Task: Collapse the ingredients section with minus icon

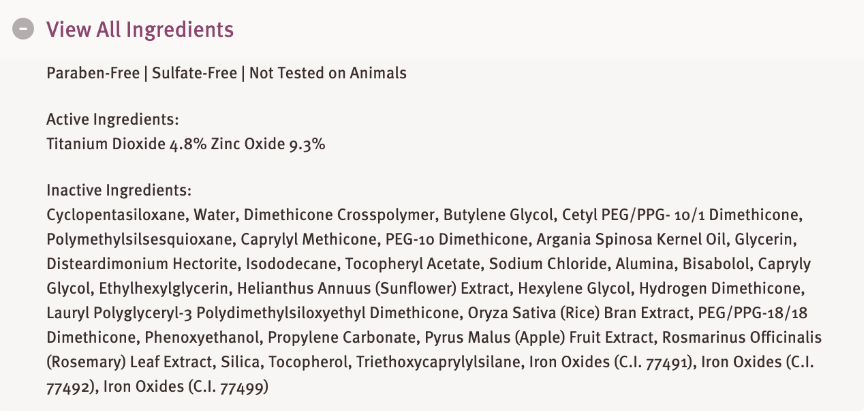Action: [23, 29]
